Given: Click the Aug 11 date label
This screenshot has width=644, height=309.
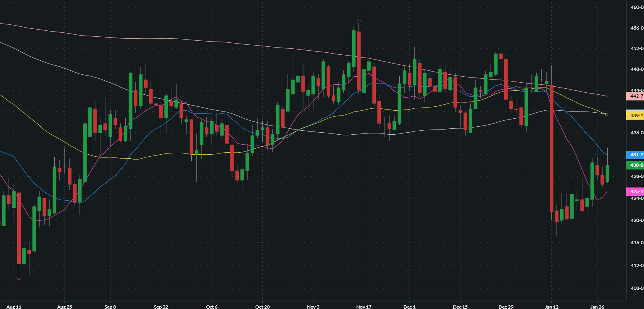Looking at the screenshot, I should pyautogui.click(x=14, y=307).
